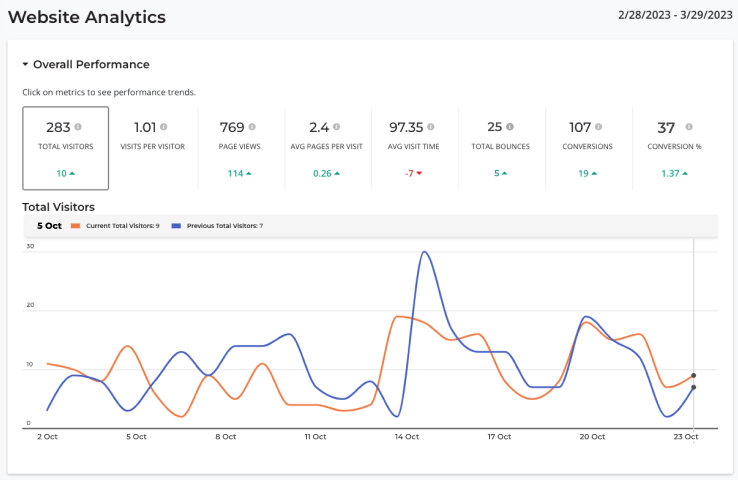Select the Conversion % metric
Viewport: 738px width, 480px height.
point(674,148)
